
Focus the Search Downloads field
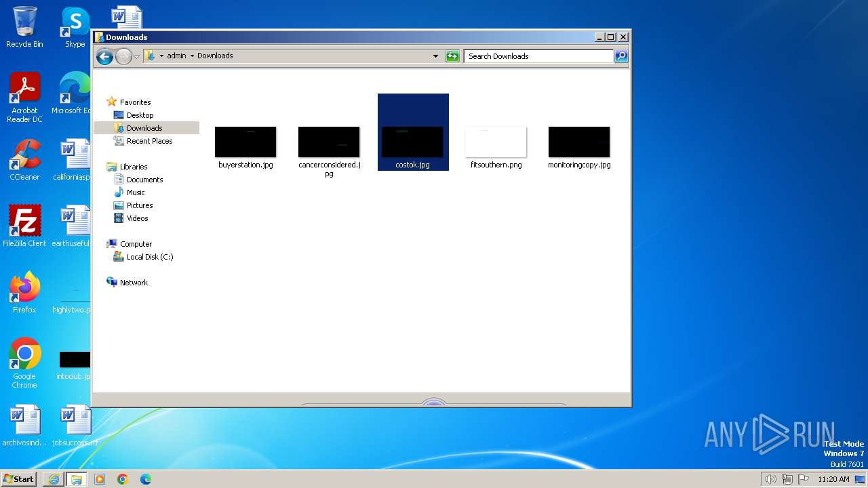click(x=539, y=56)
